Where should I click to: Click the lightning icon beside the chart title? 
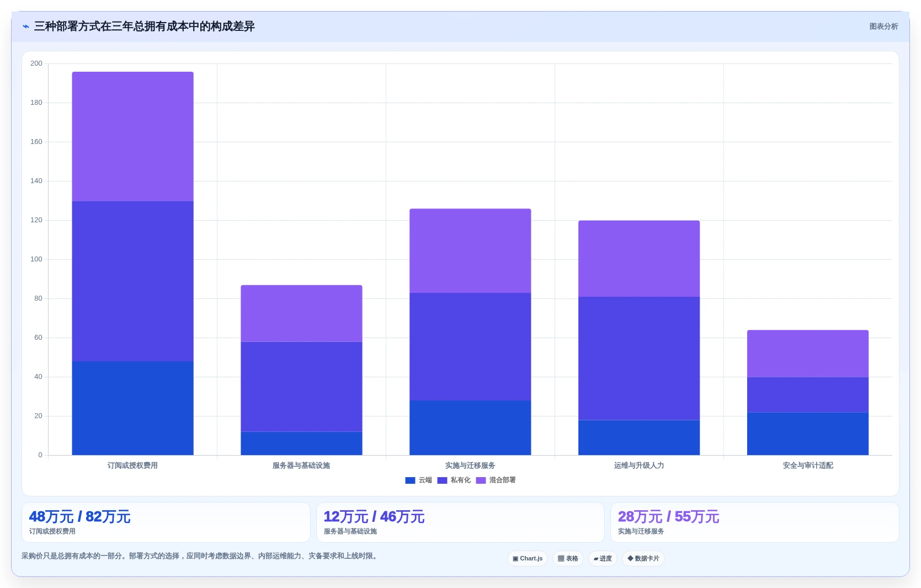click(x=25, y=26)
